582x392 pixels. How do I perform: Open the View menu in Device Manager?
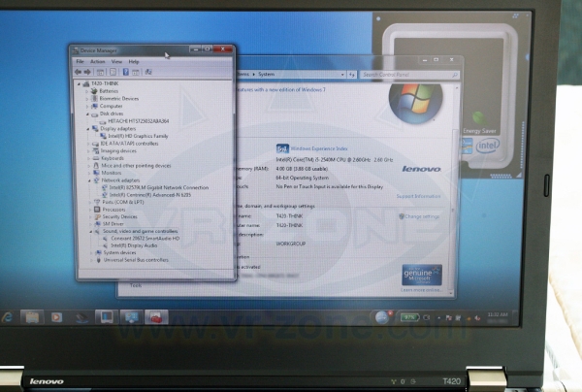coord(116,62)
